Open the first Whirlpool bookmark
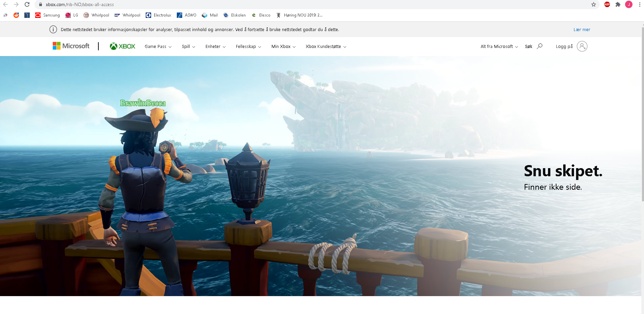This screenshot has width=644, height=314. [x=96, y=15]
